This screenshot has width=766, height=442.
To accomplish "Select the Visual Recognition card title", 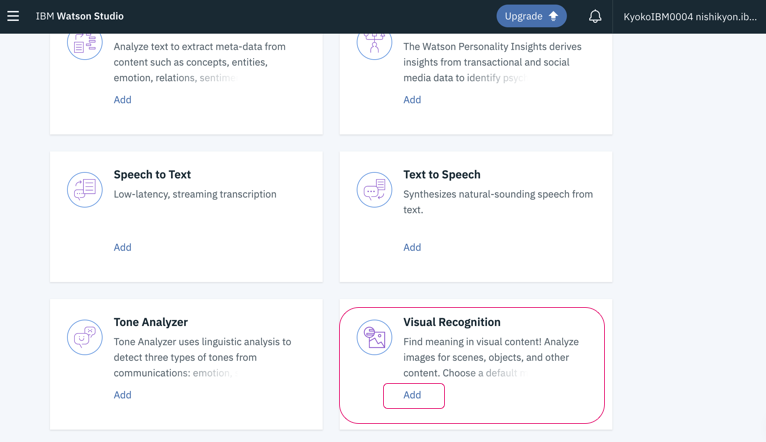I will point(452,322).
